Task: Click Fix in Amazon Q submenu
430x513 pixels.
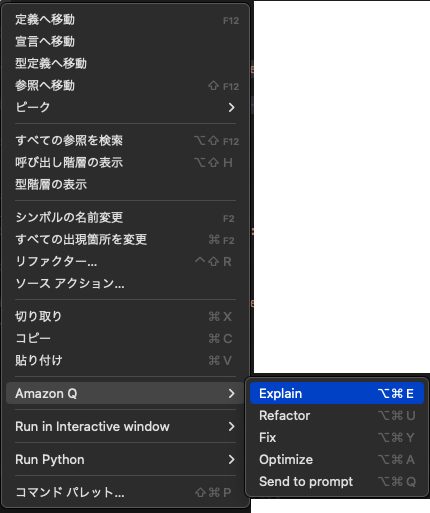Action: 337,438
